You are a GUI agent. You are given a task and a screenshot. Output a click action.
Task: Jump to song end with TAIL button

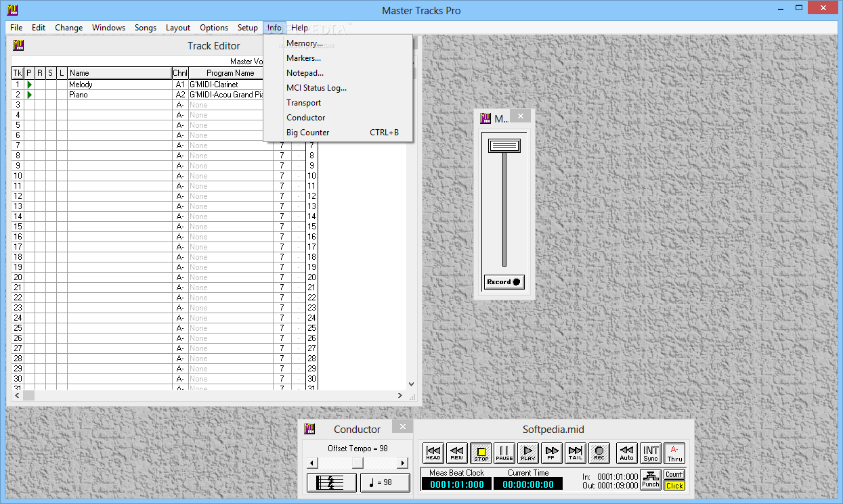576,453
